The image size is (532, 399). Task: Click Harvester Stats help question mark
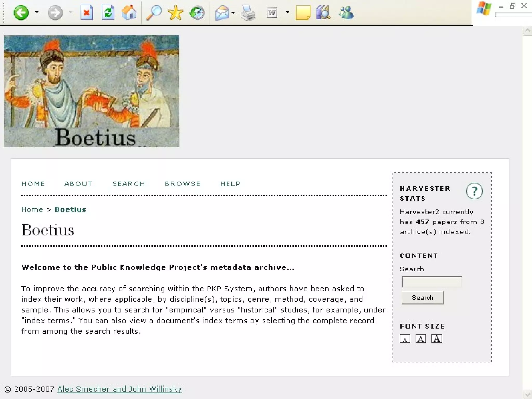474,191
